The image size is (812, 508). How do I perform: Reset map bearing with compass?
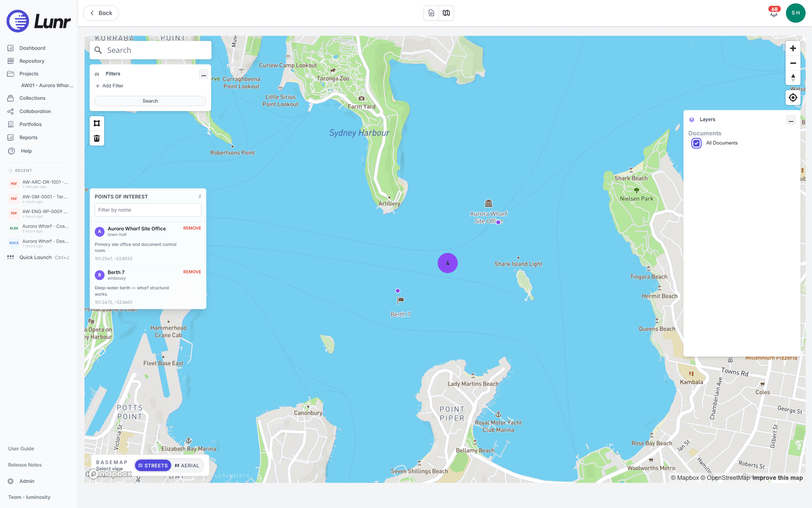coord(793,78)
